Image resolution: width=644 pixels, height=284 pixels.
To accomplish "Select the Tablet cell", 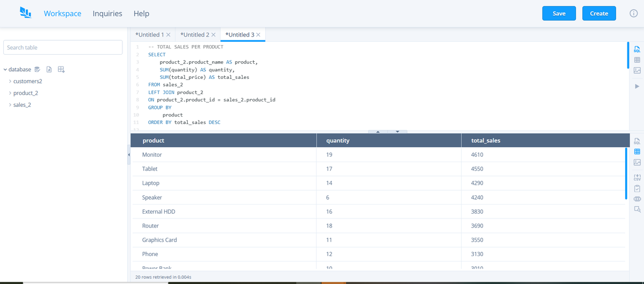I will [224, 169].
